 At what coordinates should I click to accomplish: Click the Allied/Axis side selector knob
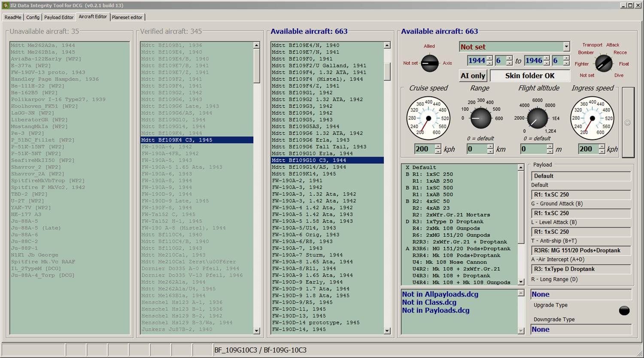coord(430,64)
